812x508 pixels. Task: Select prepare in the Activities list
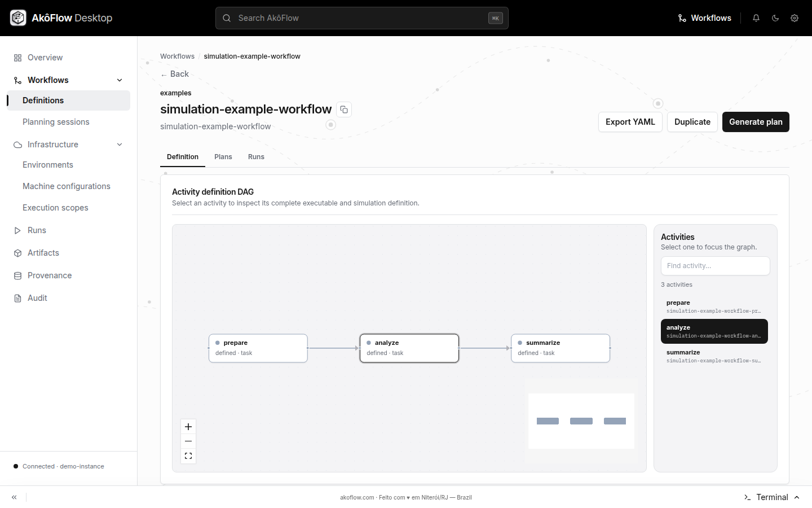tap(714, 306)
